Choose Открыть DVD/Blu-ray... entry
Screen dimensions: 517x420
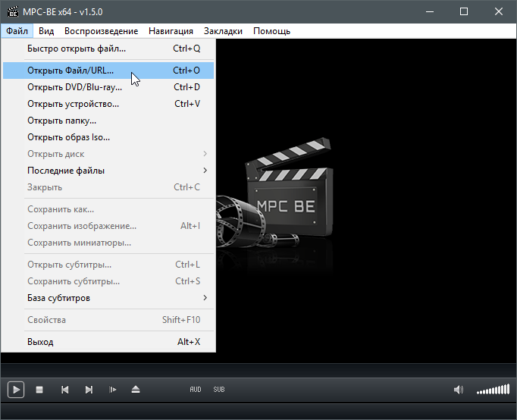[x=108, y=87]
